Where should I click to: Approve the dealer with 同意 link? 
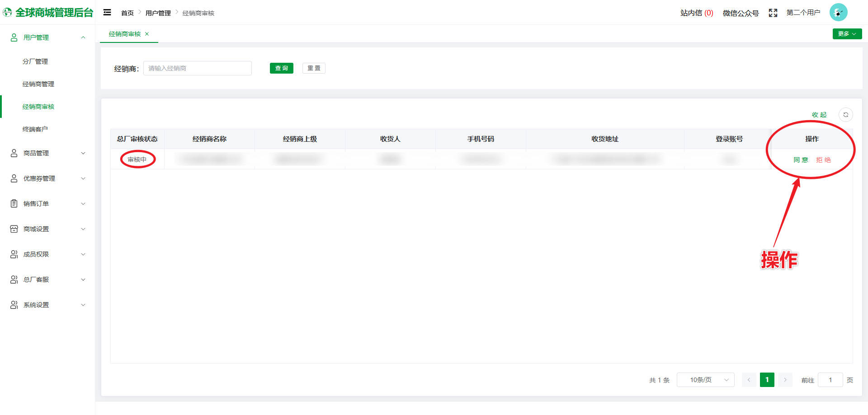click(x=801, y=160)
